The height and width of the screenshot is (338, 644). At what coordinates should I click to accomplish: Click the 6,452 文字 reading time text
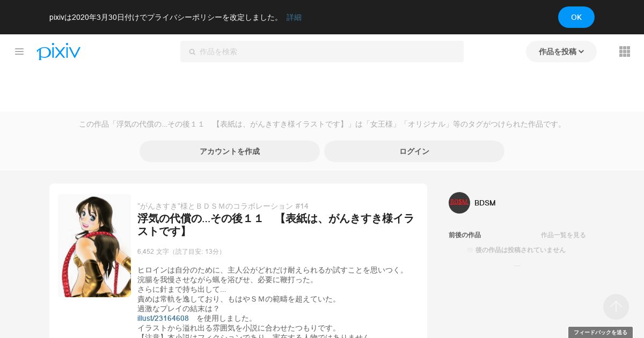[181, 252]
